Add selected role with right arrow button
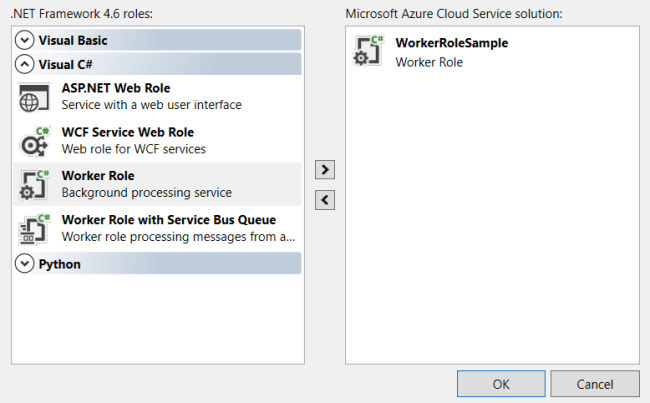The height and width of the screenshot is (403, 650). (325, 170)
